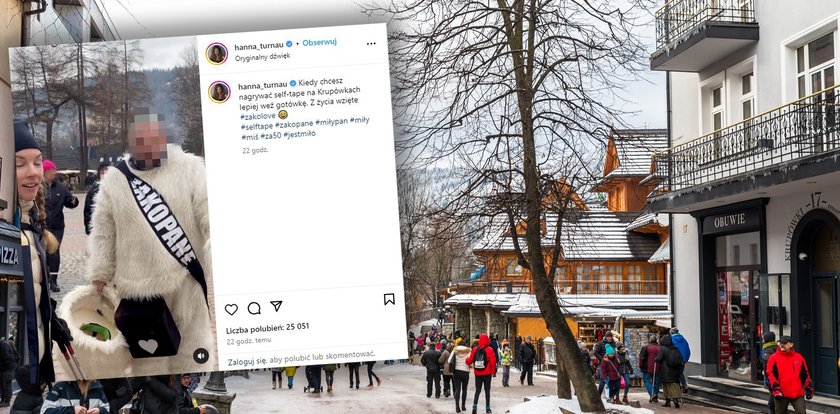Open hanna_turnau username in header
Viewport: 840px width, 414px height.
click(259, 46)
